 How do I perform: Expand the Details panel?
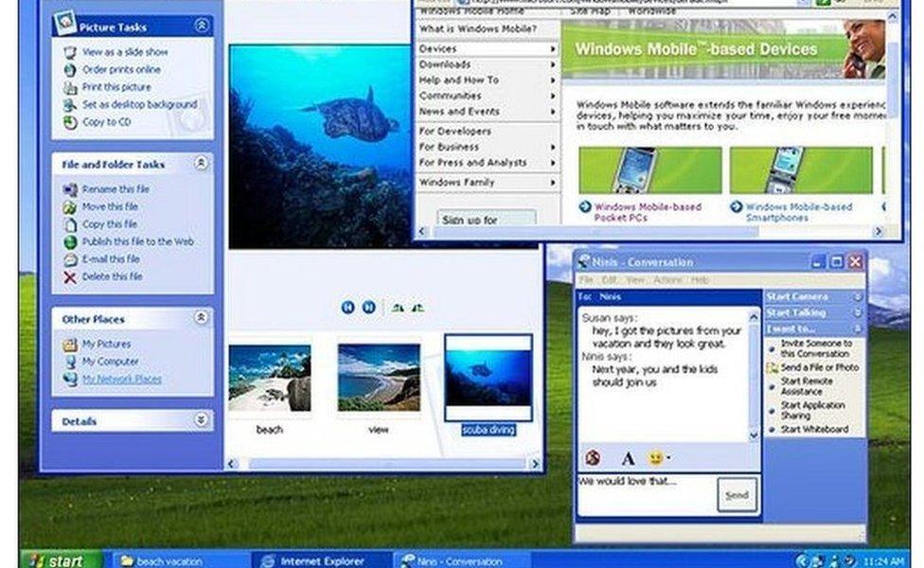[x=201, y=420]
